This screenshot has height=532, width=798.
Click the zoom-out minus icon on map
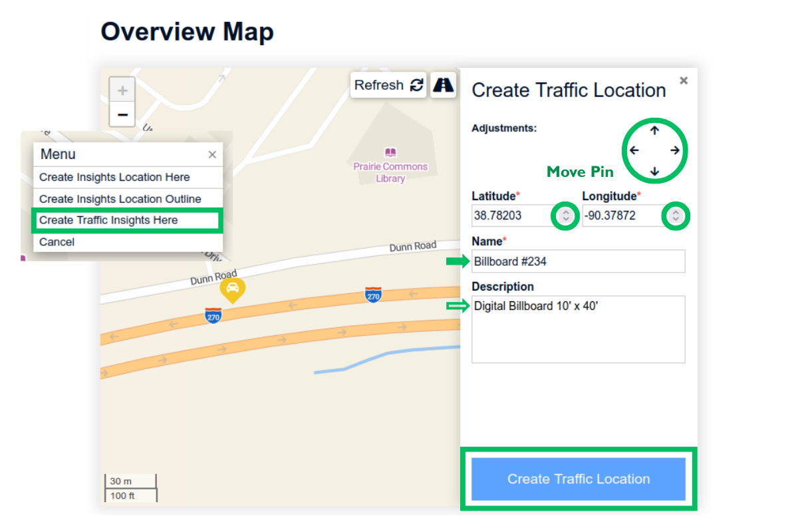(x=122, y=114)
